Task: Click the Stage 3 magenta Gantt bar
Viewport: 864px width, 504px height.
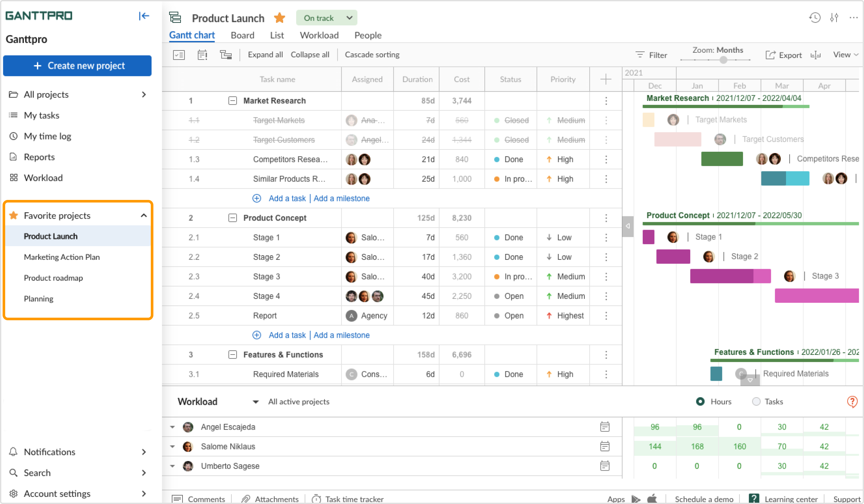Action: [x=730, y=276]
